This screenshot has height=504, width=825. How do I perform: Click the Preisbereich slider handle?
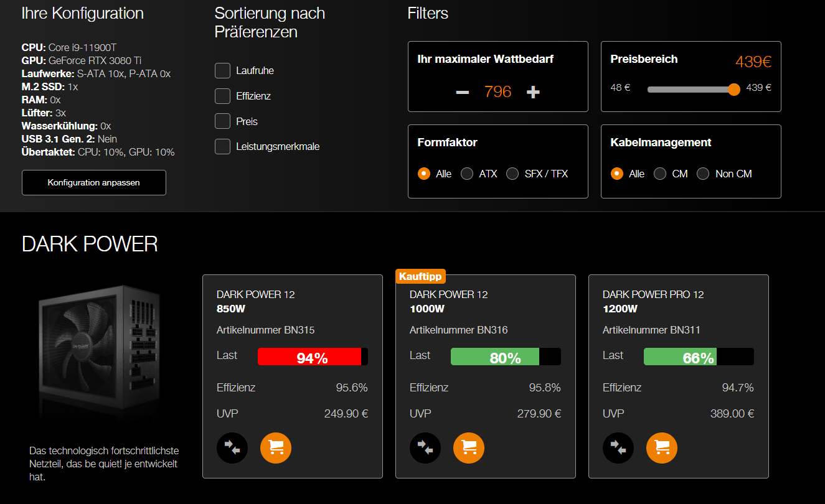(734, 89)
